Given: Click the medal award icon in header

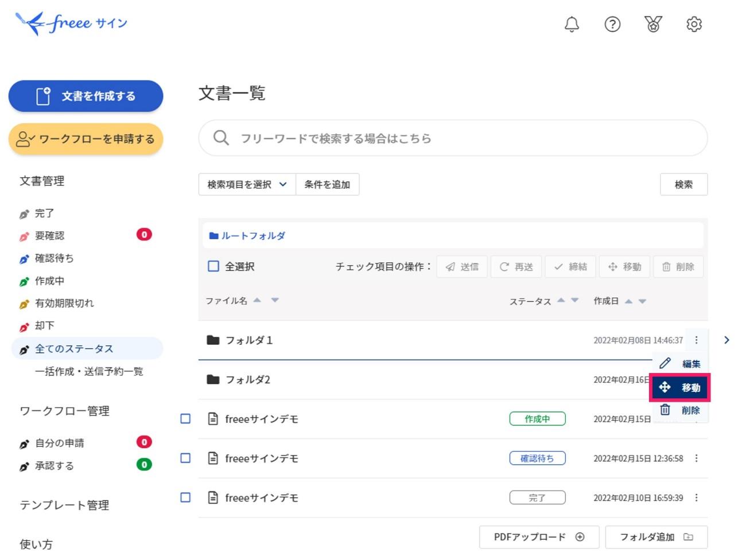Looking at the screenshot, I should (x=653, y=24).
